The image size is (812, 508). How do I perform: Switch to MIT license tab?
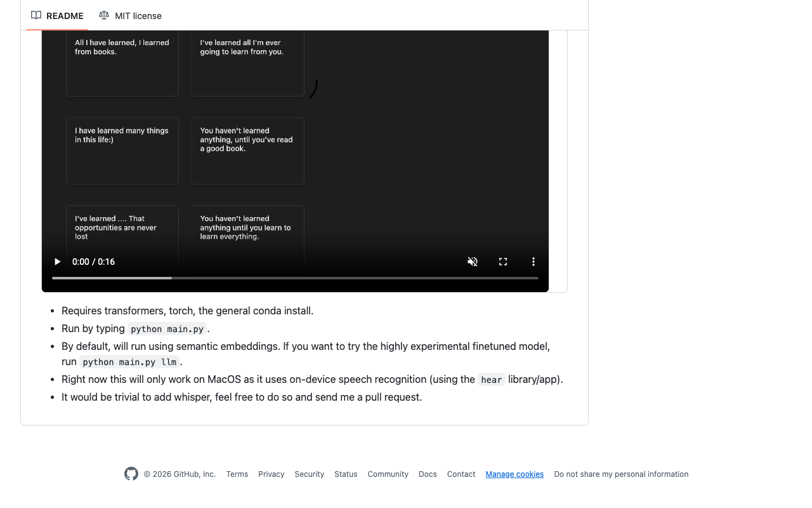130,15
